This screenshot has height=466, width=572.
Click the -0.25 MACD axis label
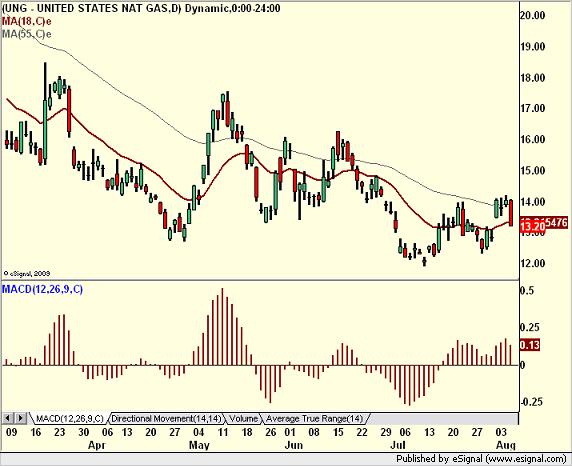(x=531, y=402)
